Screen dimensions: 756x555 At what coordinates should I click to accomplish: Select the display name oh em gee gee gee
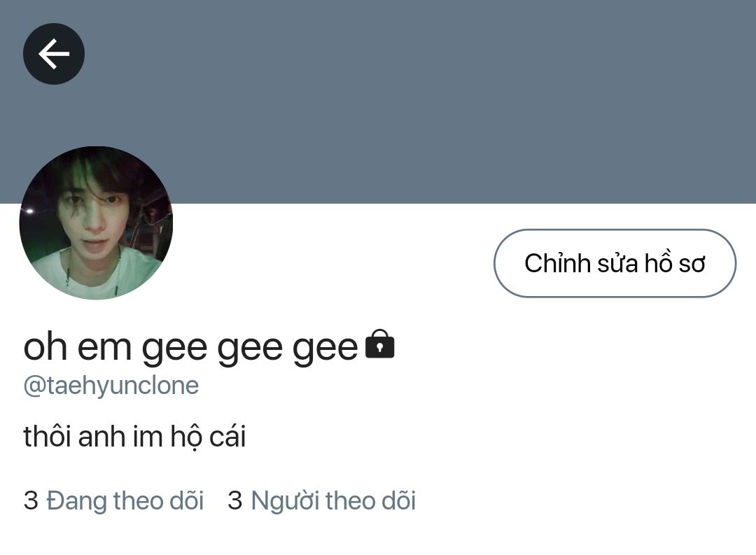191,347
